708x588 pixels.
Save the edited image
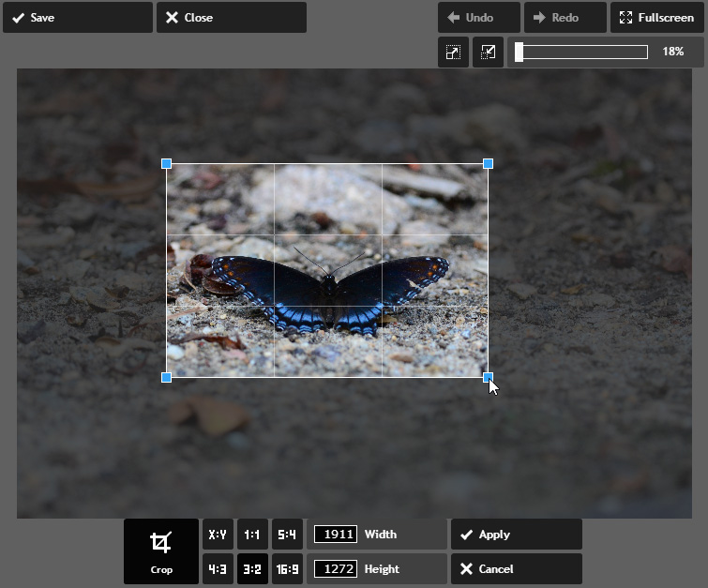click(77, 18)
